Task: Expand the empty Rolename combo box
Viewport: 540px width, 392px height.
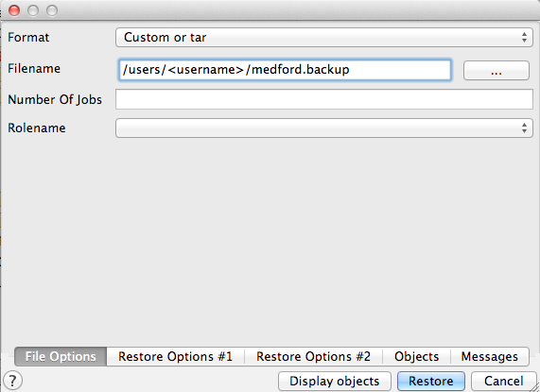Action: [324, 128]
